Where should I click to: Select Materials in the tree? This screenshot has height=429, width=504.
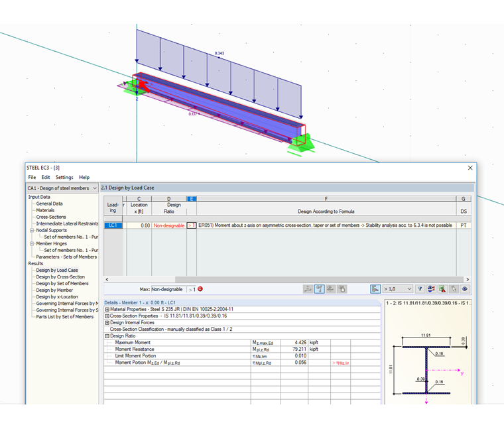[x=45, y=210]
